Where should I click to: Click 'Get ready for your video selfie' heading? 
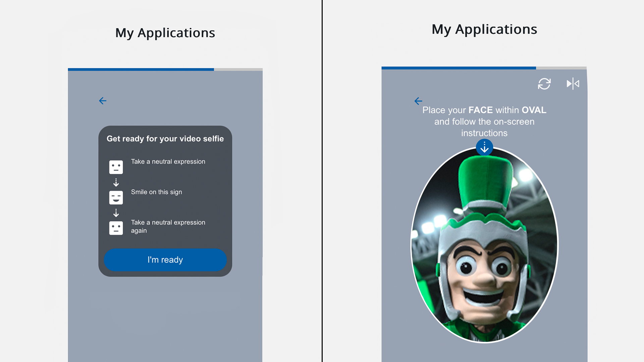[x=165, y=139]
